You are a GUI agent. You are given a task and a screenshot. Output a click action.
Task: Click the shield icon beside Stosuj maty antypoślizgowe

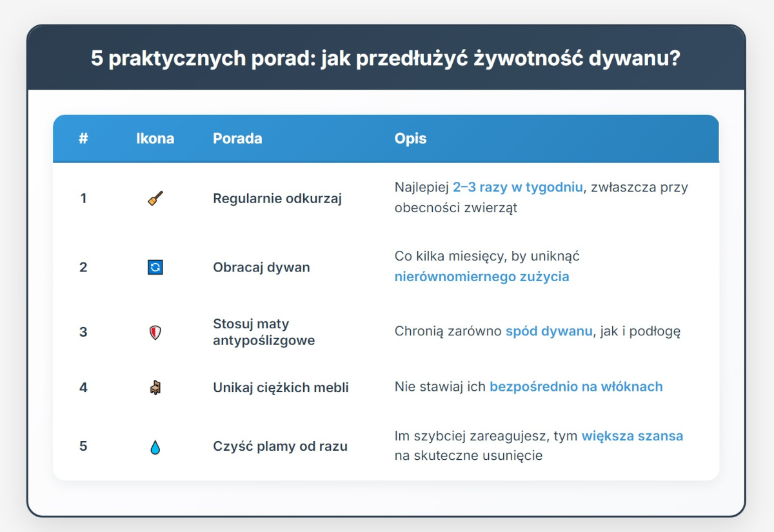pos(155,331)
